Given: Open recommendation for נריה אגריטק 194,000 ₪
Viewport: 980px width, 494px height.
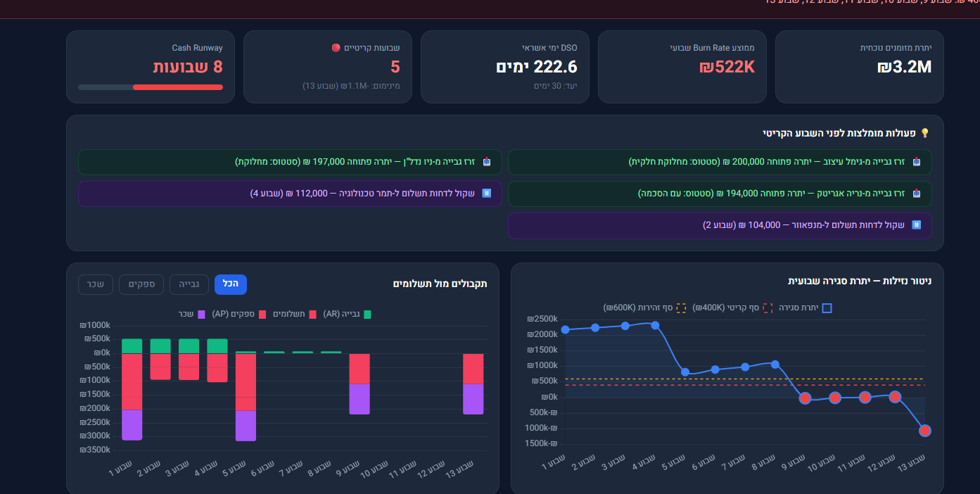Looking at the screenshot, I should pyautogui.click(x=720, y=194).
